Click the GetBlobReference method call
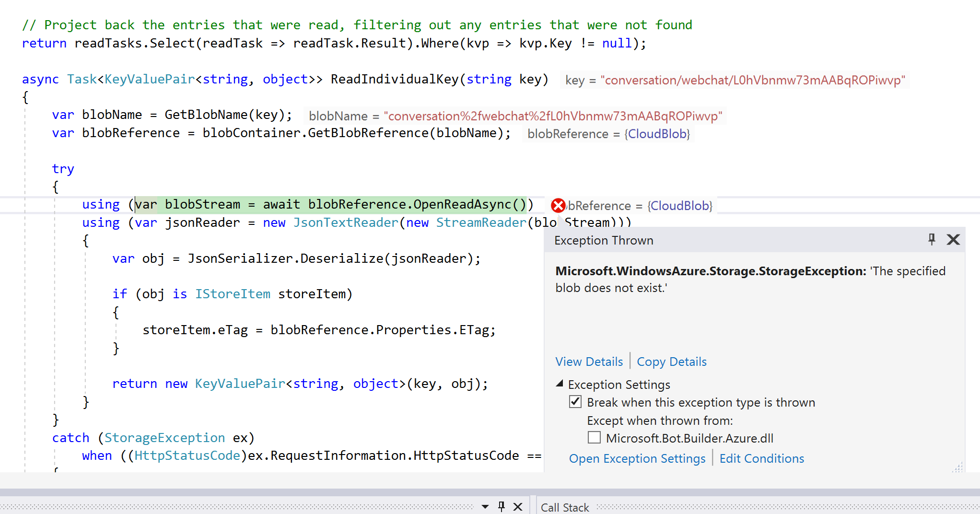Viewport: 980px width, 514px height. coord(368,133)
